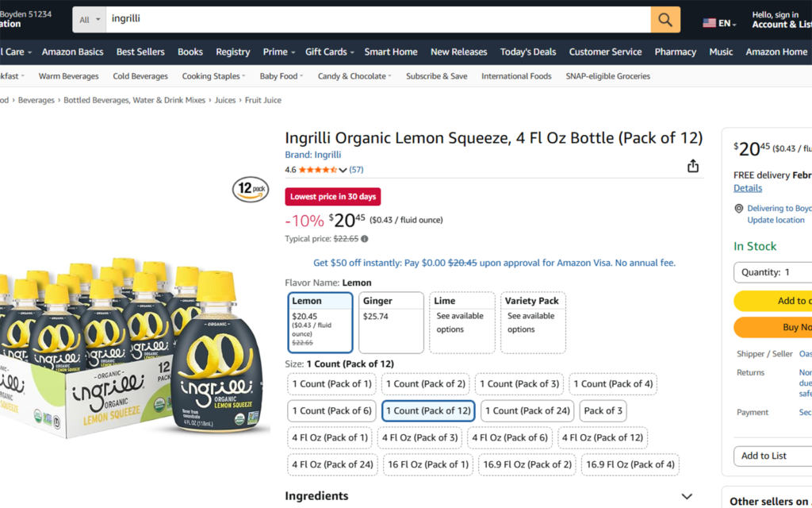Select Cold Beverages from the groceries menu
This screenshot has width=812, height=508.
coord(140,75)
